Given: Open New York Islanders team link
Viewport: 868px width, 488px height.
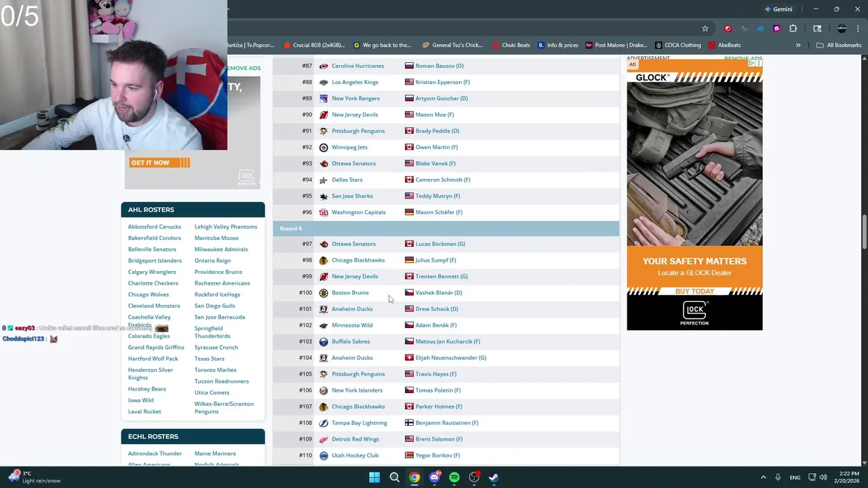Looking at the screenshot, I should click(x=357, y=390).
